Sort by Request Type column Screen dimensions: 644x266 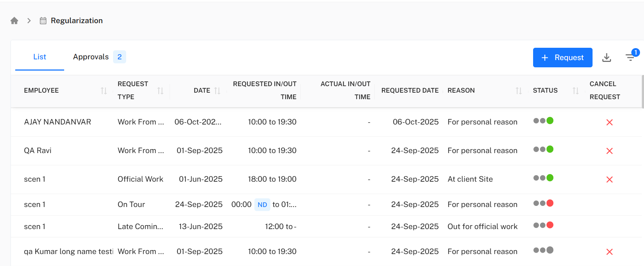(x=160, y=91)
